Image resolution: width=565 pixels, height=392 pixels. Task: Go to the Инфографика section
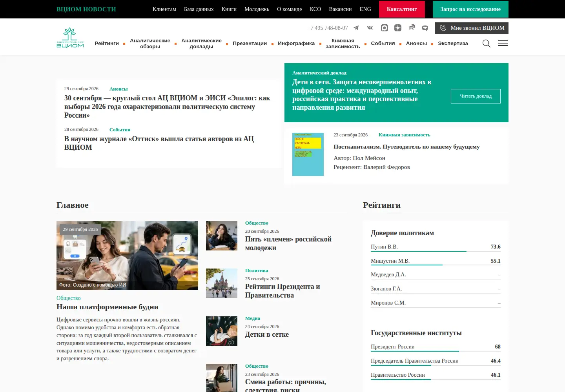coord(296,44)
